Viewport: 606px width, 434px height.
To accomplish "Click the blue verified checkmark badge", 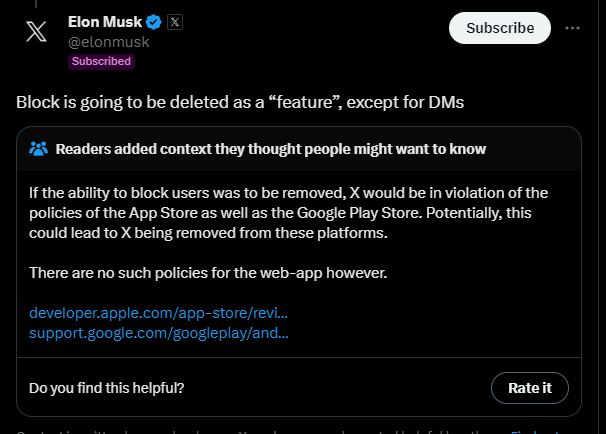I will 154,21.
